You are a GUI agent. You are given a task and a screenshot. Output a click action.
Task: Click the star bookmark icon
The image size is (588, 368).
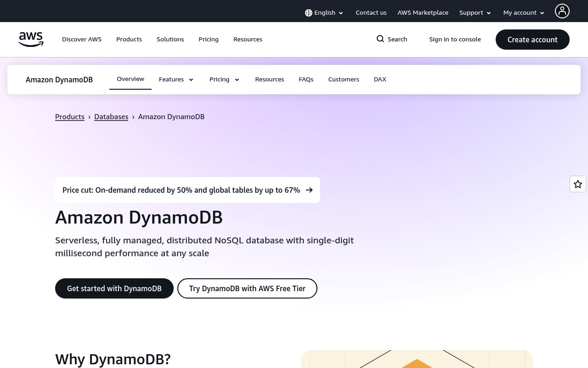[x=577, y=184]
